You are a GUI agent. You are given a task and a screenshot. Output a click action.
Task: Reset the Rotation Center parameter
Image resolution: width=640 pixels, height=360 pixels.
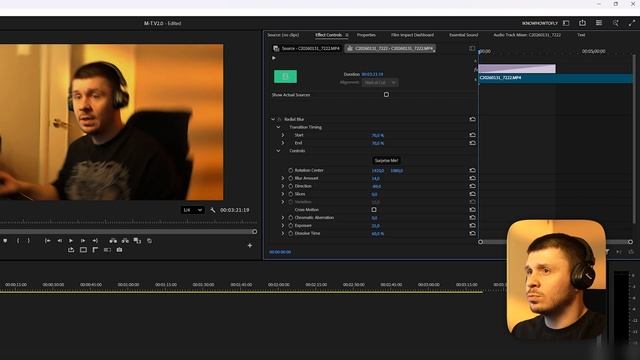(472, 170)
